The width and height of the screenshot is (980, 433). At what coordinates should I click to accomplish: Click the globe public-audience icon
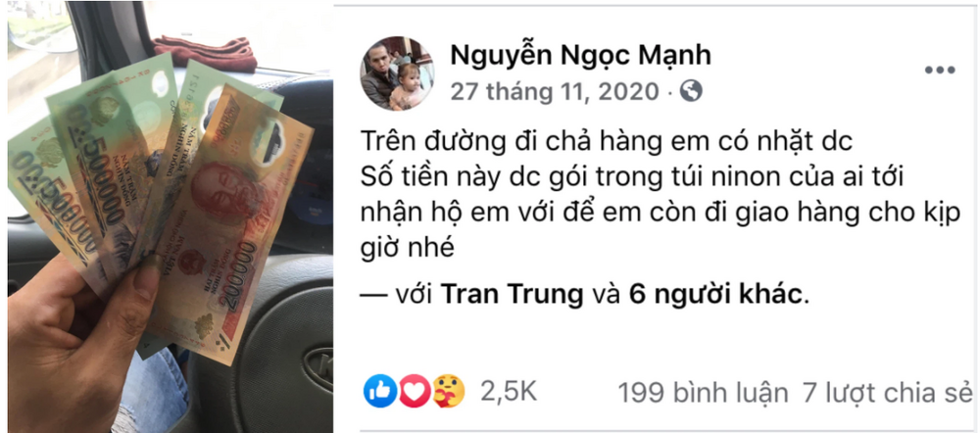click(691, 91)
